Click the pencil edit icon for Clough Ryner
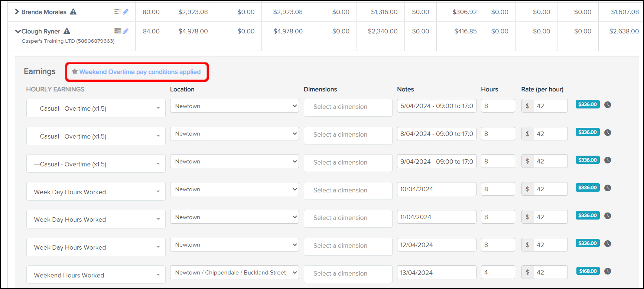Viewport: 644px width, 289px height. point(126,31)
